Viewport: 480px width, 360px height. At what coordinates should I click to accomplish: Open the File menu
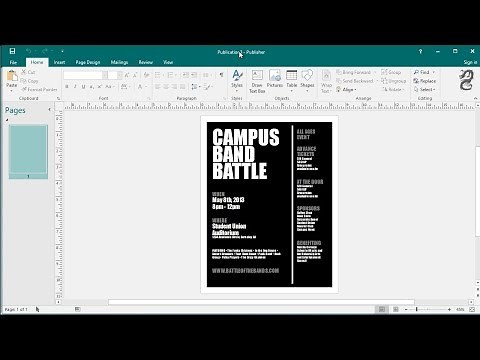[x=13, y=62]
